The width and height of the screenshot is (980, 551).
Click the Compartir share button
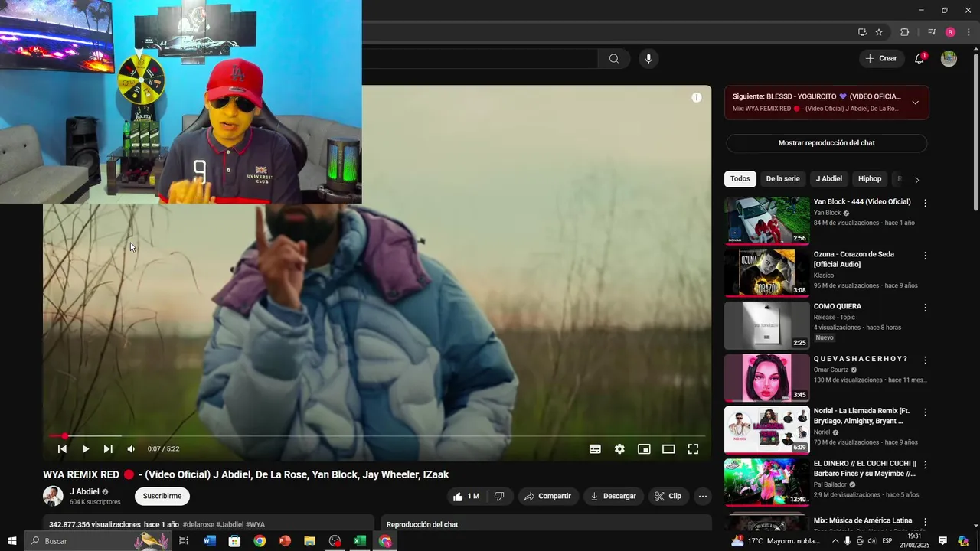click(x=548, y=496)
